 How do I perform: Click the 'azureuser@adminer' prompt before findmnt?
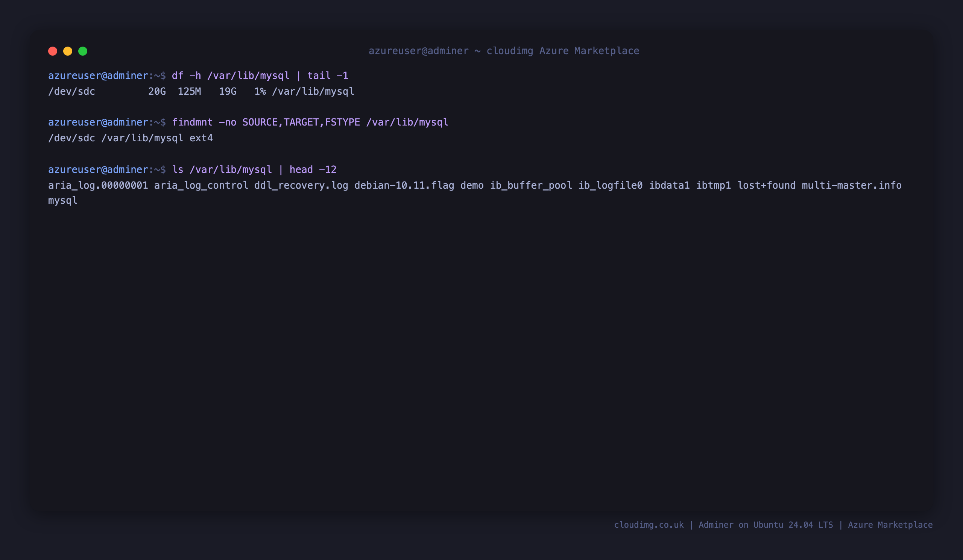[x=98, y=122]
